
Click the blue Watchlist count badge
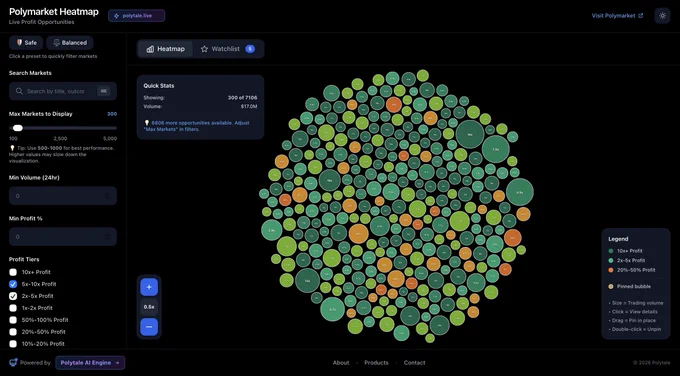(250, 49)
